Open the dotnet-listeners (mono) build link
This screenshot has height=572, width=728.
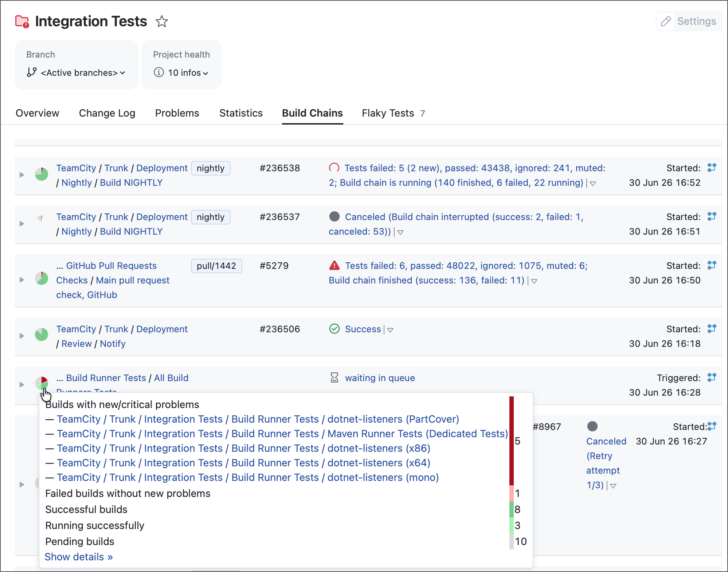pos(248,477)
